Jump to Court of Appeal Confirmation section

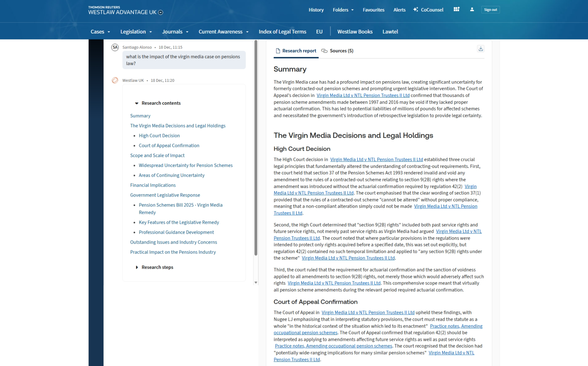click(x=169, y=146)
